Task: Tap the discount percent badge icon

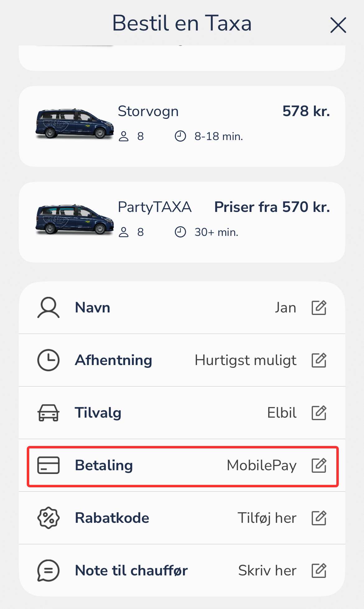Action: click(x=48, y=518)
